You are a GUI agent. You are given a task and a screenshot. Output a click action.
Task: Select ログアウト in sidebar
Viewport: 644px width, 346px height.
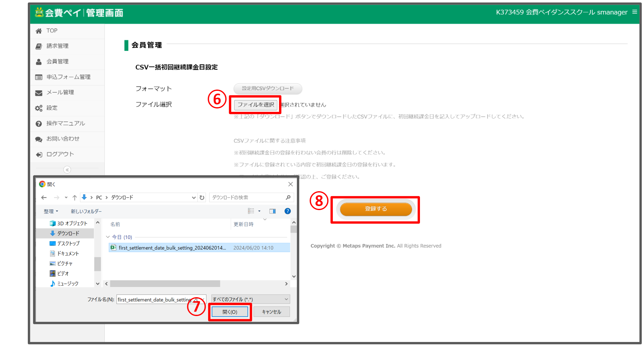pyautogui.click(x=60, y=154)
